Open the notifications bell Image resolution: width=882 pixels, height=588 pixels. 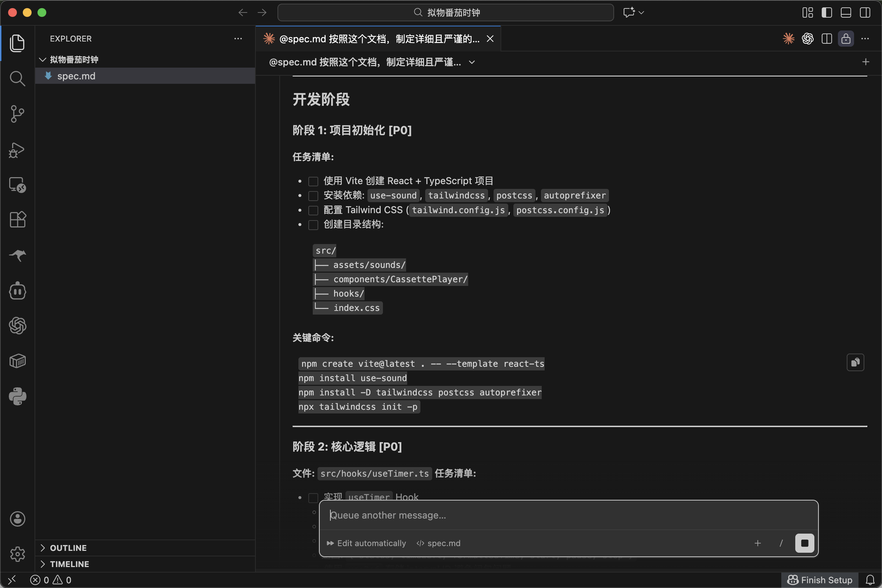(x=870, y=580)
